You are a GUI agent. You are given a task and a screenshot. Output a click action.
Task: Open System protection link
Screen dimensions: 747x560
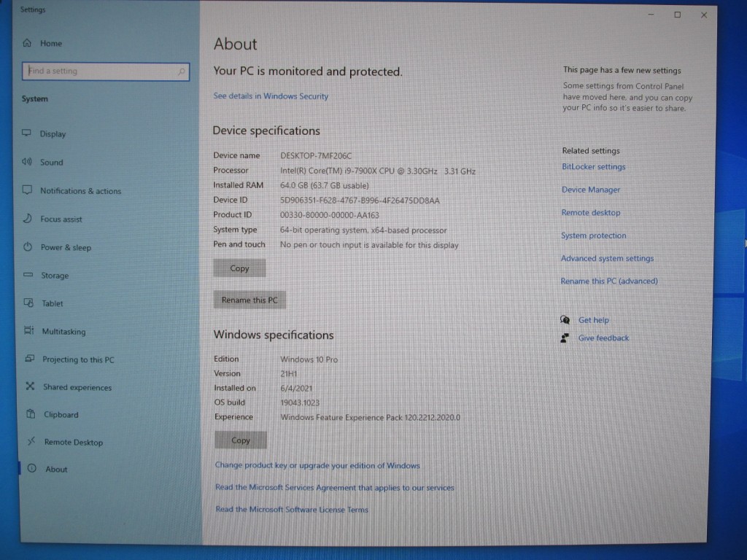(x=594, y=236)
